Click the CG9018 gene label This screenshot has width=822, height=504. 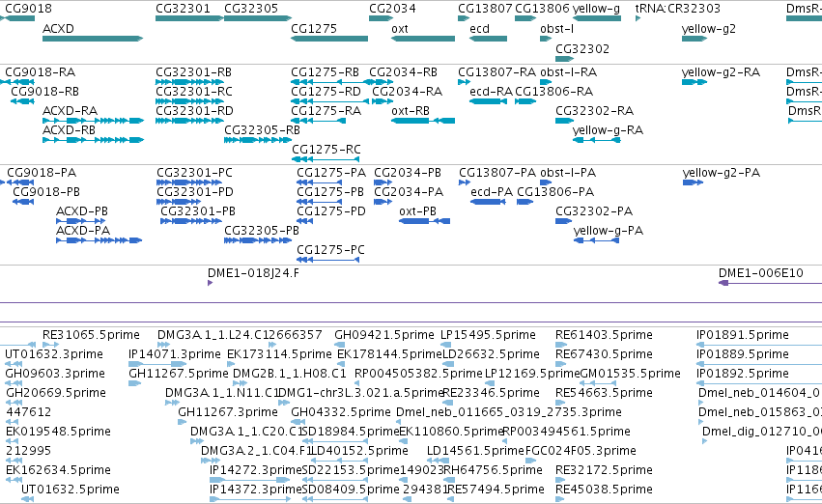(x=28, y=9)
